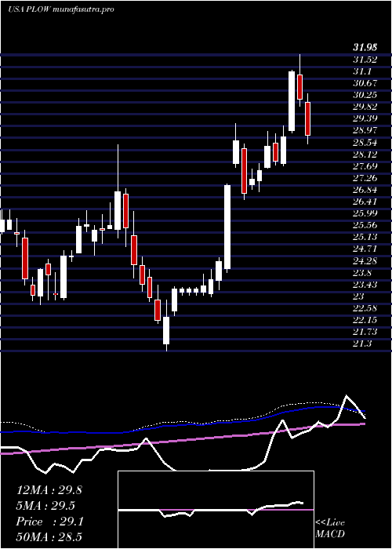
Task: Click the lowest white candle near 21.73
Action: [x=166, y=330]
